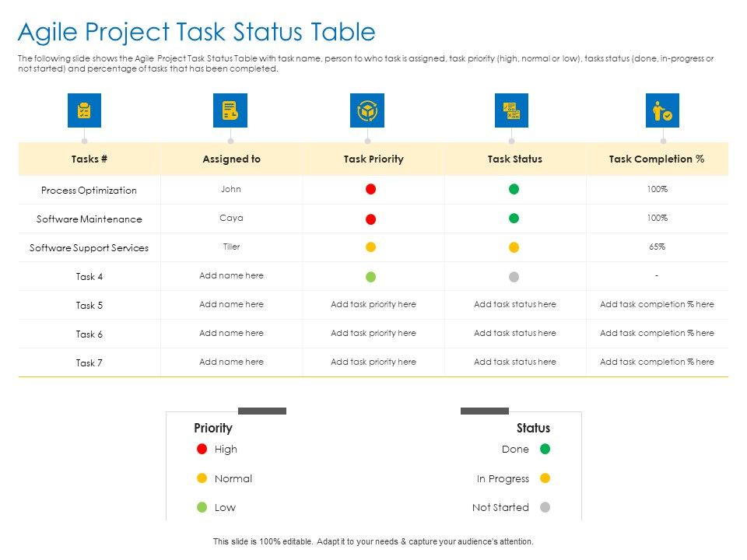Screen dimensions: 747x560
Task: Click the clipboard checklist icon above Tasks #
Action: point(84,110)
